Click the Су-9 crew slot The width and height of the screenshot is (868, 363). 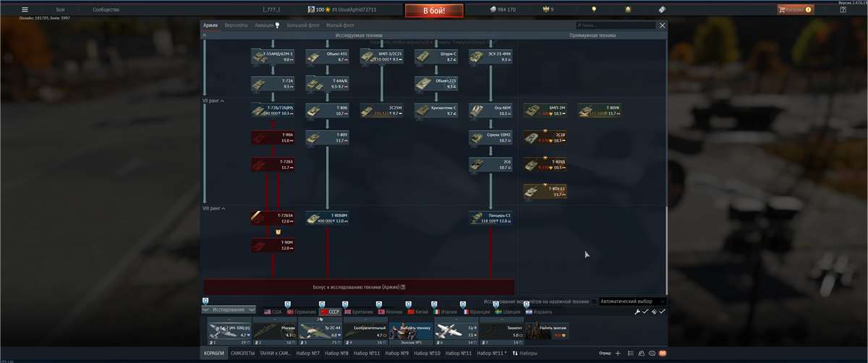[455, 330]
